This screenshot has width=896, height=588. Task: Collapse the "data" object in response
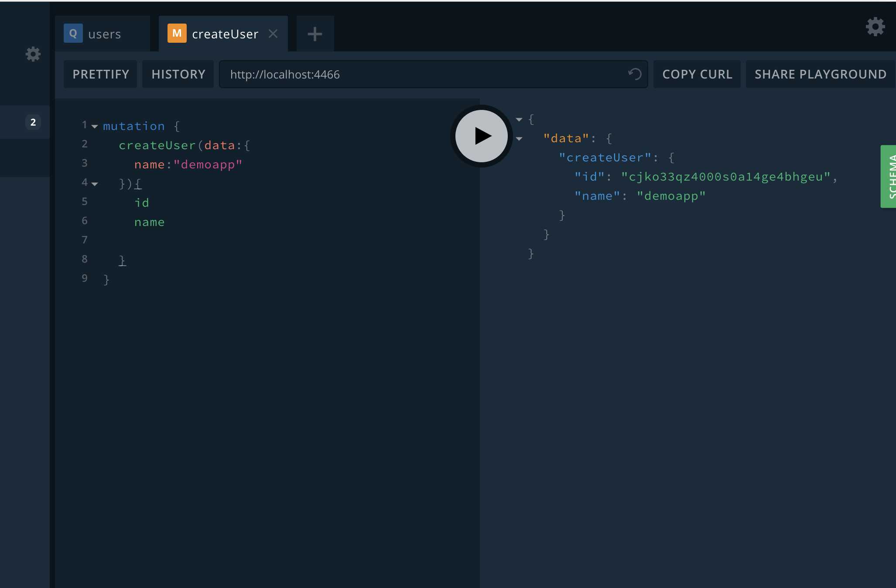(519, 139)
